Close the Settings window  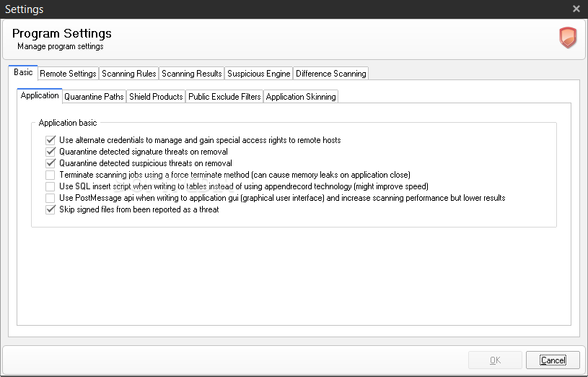(576, 9)
